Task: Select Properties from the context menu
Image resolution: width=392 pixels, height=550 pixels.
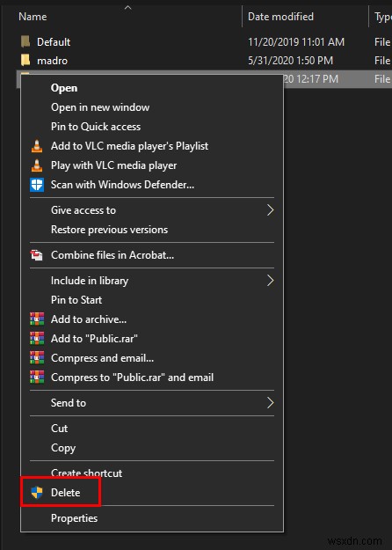Action: pos(74,518)
